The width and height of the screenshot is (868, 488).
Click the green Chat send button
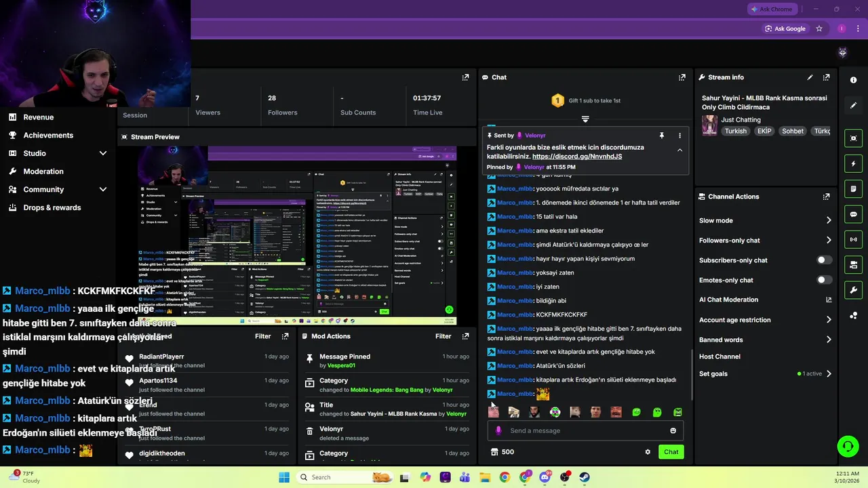click(671, 452)
